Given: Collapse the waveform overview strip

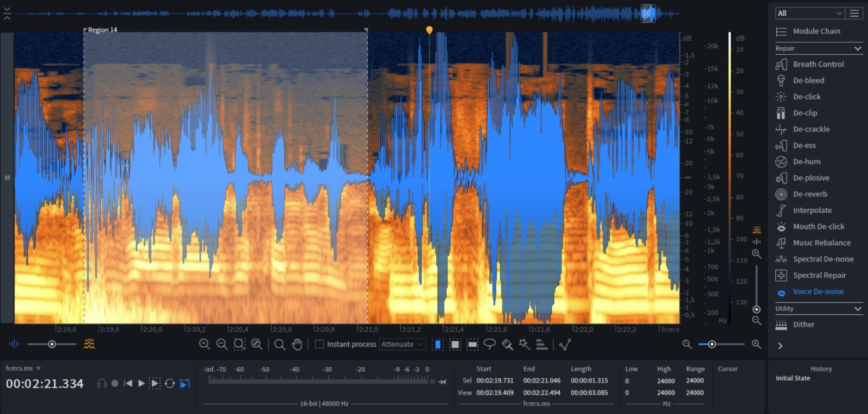Looking at the screenshot, I should pos(7,14).
